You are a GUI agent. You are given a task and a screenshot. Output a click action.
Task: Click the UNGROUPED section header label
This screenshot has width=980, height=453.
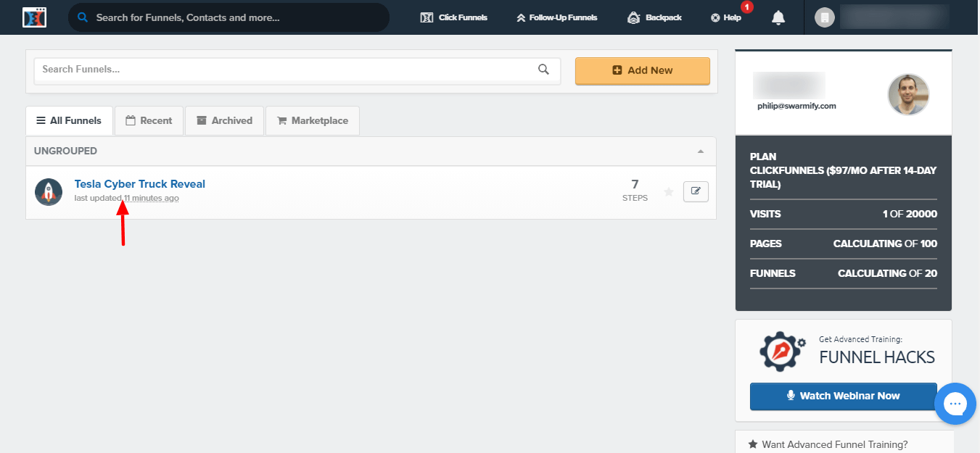(x=65, y=151)
